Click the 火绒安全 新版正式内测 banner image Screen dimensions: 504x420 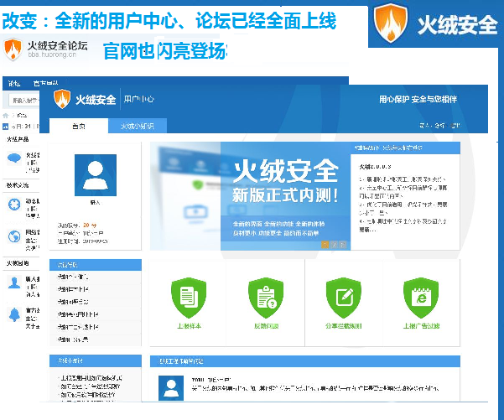tap(250, 196)
